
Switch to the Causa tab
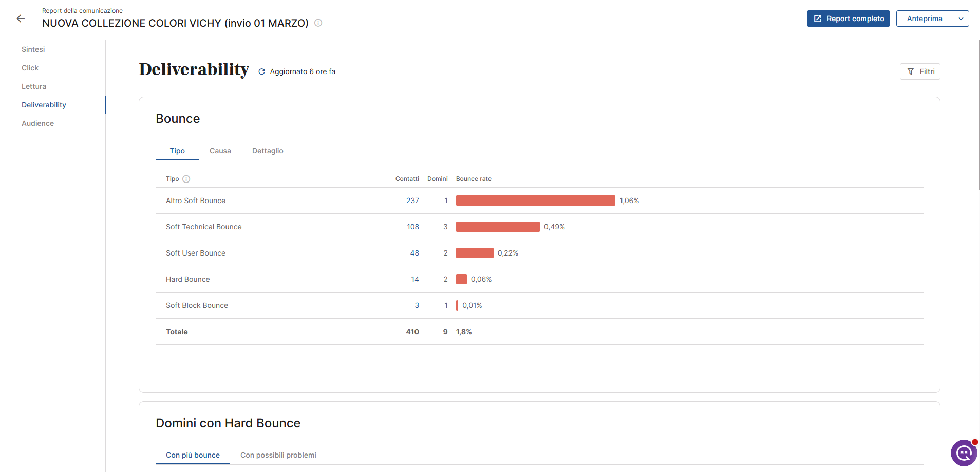coord(220,151)
